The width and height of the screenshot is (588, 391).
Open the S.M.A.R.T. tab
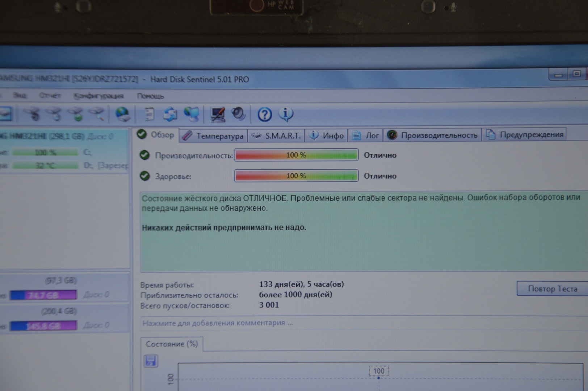click(x=277, y=136)
